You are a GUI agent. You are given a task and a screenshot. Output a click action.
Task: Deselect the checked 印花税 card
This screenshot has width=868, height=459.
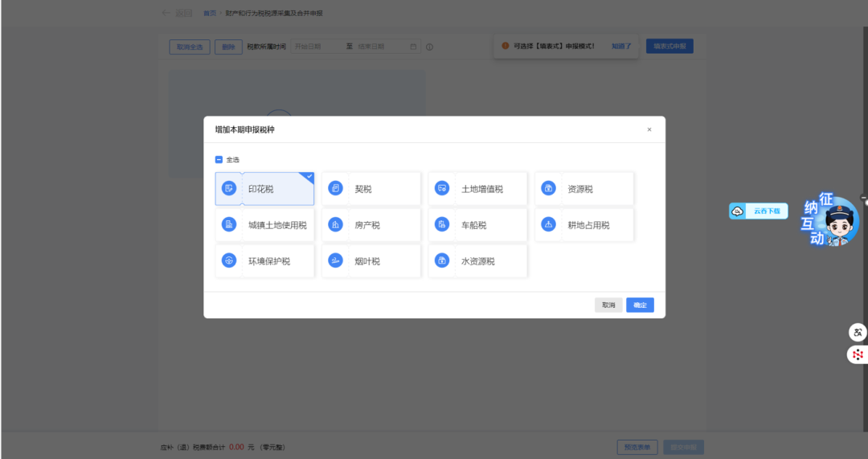pos(264,189)
